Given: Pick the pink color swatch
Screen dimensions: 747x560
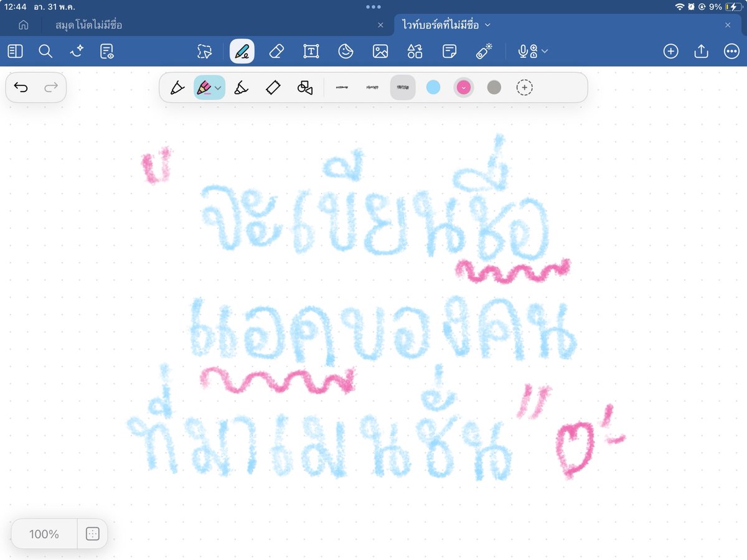Looking at the screenshot, I should tap(464, 88).
